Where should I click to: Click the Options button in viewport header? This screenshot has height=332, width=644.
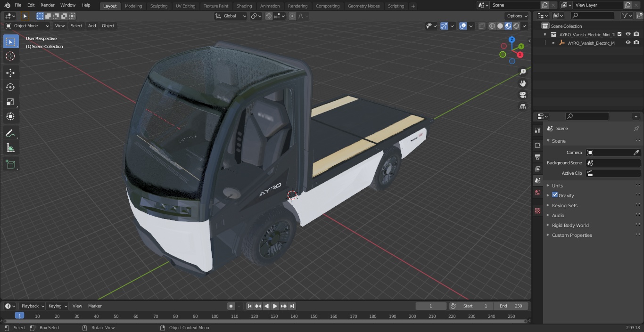point(517,16)
